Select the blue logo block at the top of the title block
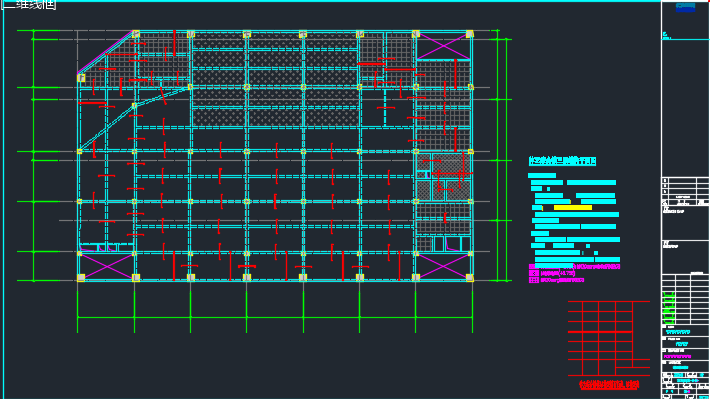Viewport: 710px width, 399px height. click(x=685, y=7)
